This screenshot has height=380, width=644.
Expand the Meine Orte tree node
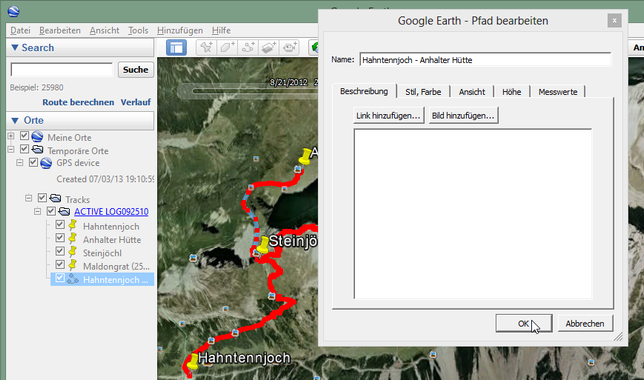tap(11, 136)
